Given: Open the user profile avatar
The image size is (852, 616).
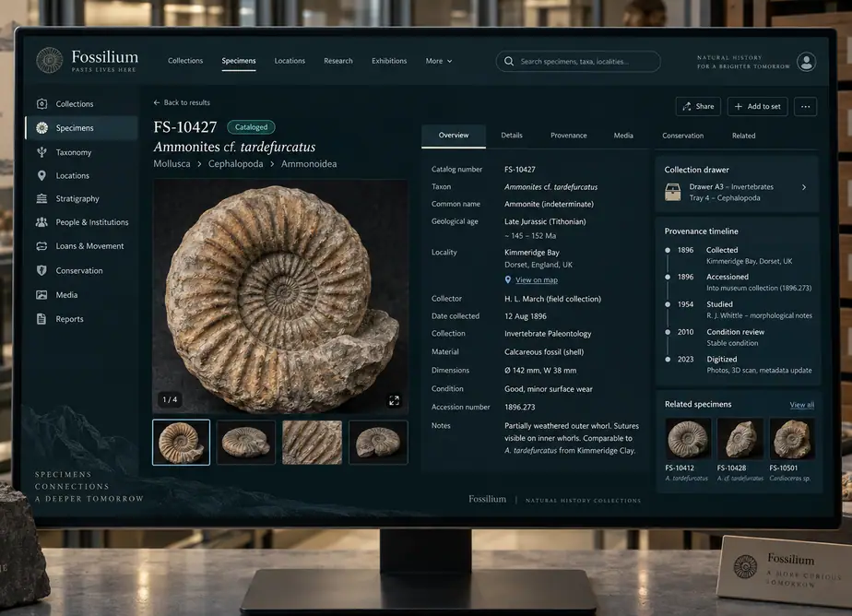Looking at the screenshot, I should click(806, 62).
